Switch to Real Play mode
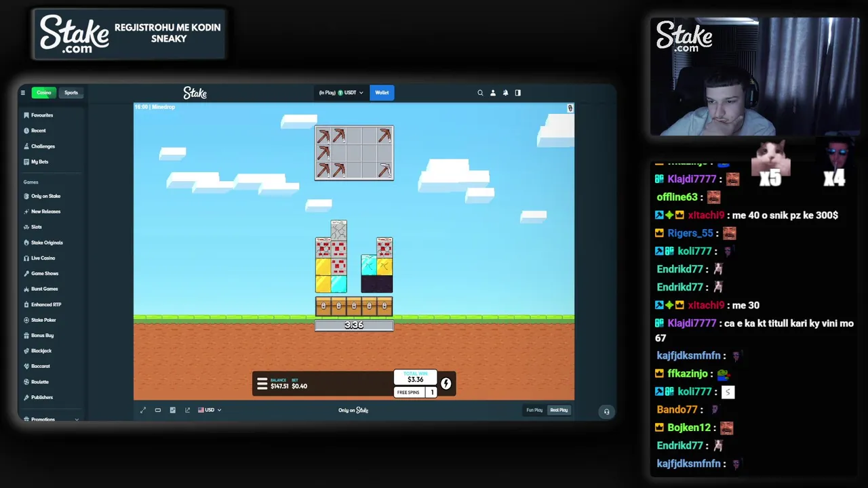The height and width of the screenshot is (488, 868). click(559, 410)
